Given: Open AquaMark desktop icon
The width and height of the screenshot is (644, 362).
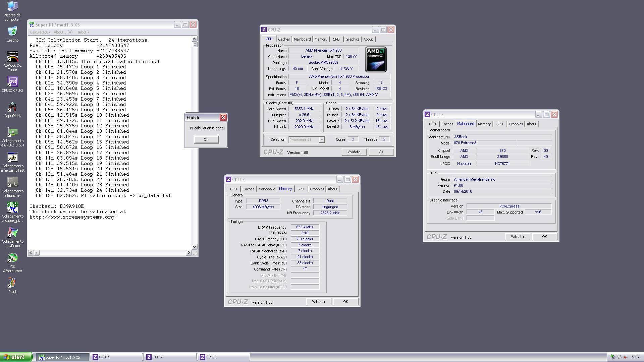Looking at the screenshot, I should click(x=12, y=110).
